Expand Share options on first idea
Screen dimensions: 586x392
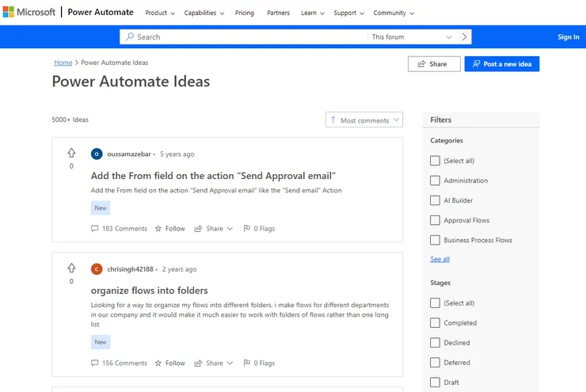pos(214,229)
